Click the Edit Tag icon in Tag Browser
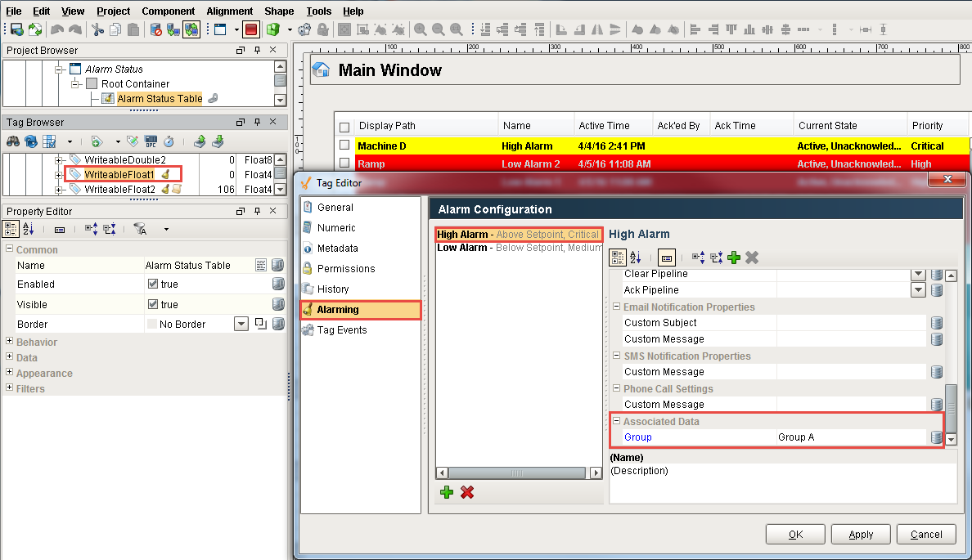 click(x=132, y=142)
